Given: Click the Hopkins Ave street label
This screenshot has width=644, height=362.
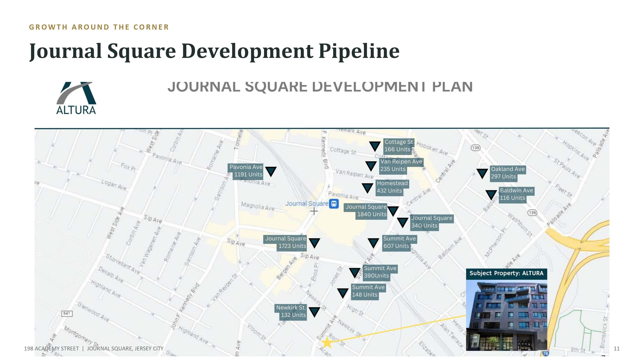Looking at the screenshot, I should pyautogui.click(x=576, y=150).
